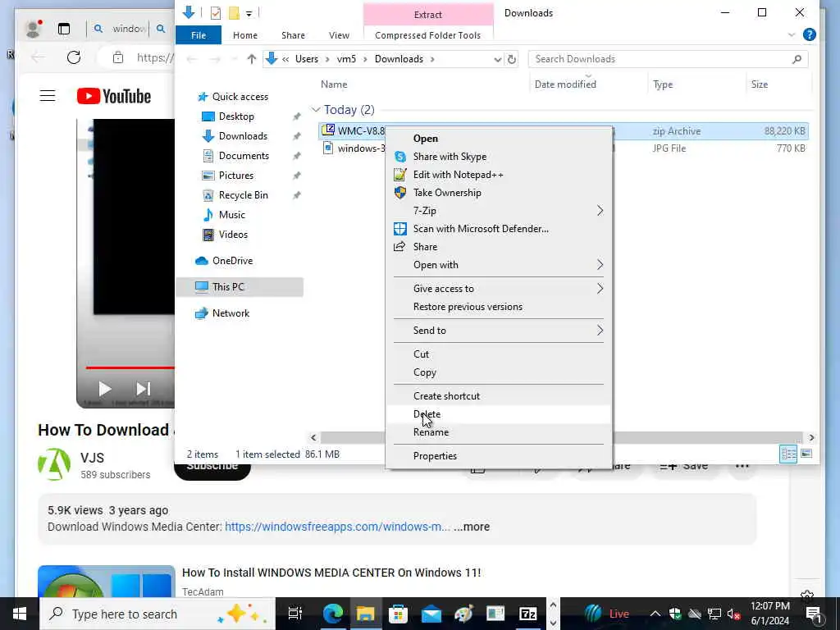Collapse the Today (2) group
Screen dimensions: 840x630
(316, 110)
